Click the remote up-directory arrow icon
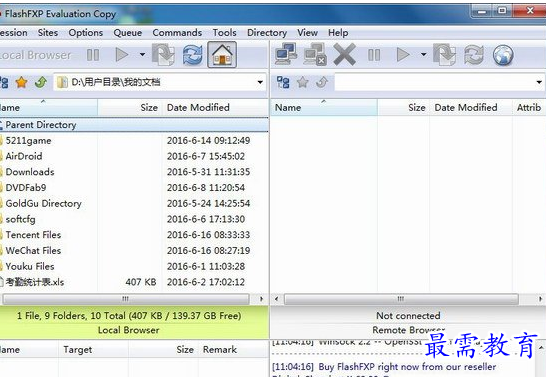The width and height of the screenshot is (546, 377). pos(322,83)
